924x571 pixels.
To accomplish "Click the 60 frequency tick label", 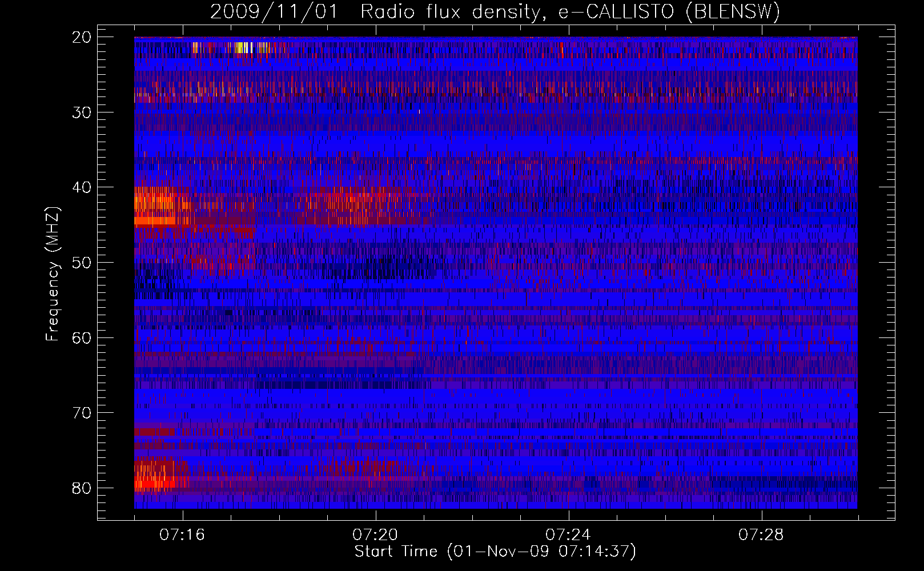I will click(82, 337).
